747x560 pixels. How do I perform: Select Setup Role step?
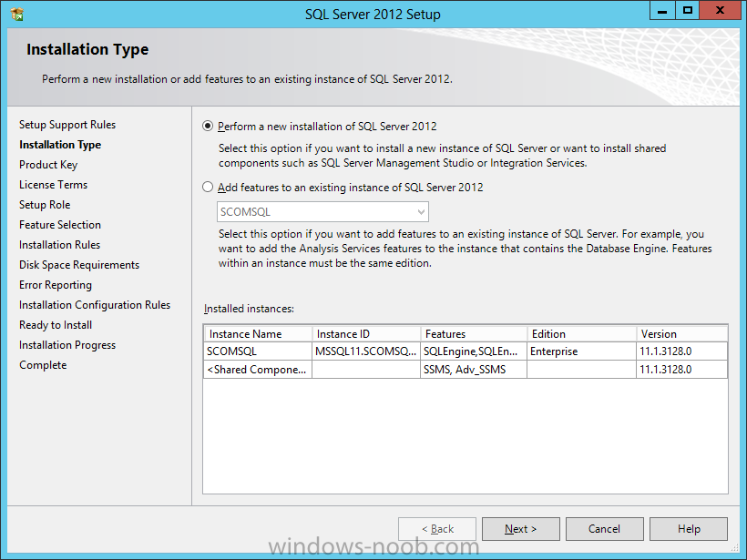click(x=45, y=205)
